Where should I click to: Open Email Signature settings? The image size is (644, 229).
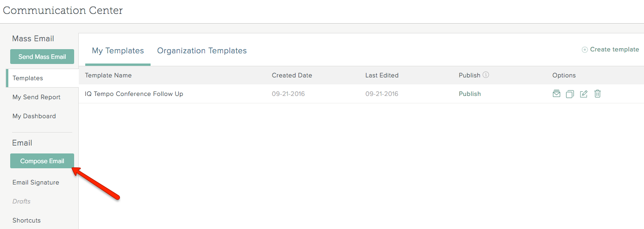click(x=36, y=182)
